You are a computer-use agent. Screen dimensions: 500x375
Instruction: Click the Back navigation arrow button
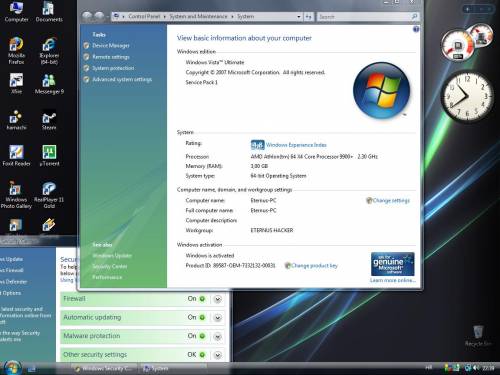pyautogui.click(x=87, y=16)
